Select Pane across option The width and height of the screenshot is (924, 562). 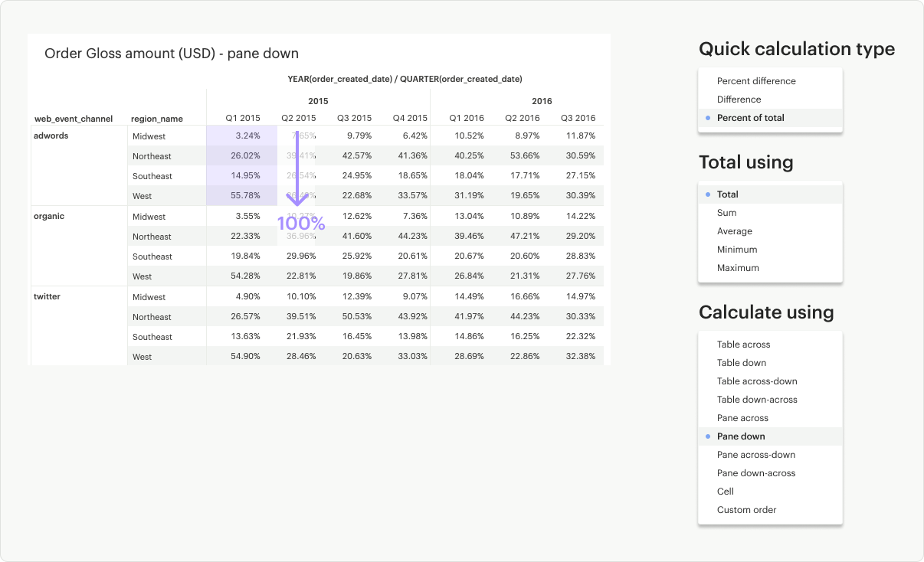(x=742, y=418)
